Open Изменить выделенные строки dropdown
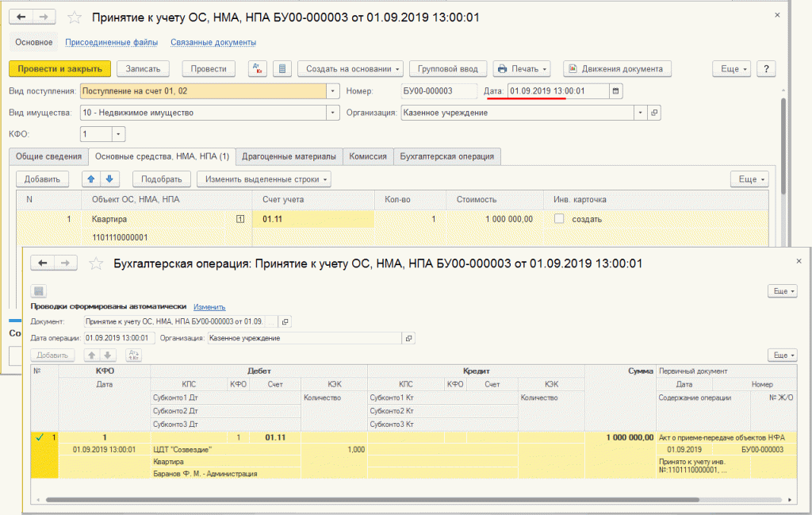The image size is (812, 515). 263,179
